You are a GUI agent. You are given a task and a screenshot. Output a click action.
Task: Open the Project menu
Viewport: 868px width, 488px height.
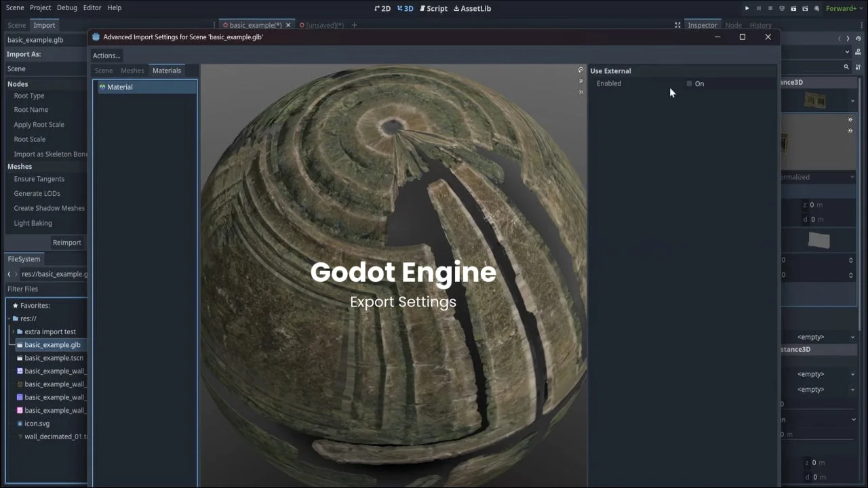[40, 7]
